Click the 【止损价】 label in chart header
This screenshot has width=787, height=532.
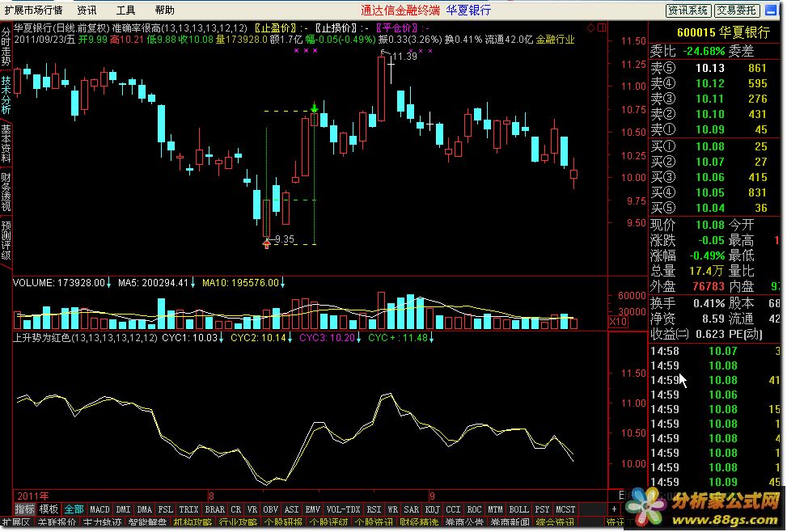(x=337, y=28)
